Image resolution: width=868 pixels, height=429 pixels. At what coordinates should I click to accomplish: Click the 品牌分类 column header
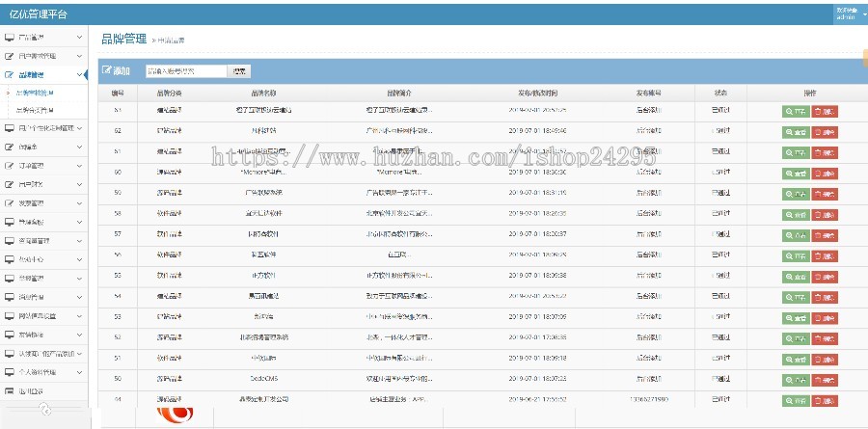point(170,93)
